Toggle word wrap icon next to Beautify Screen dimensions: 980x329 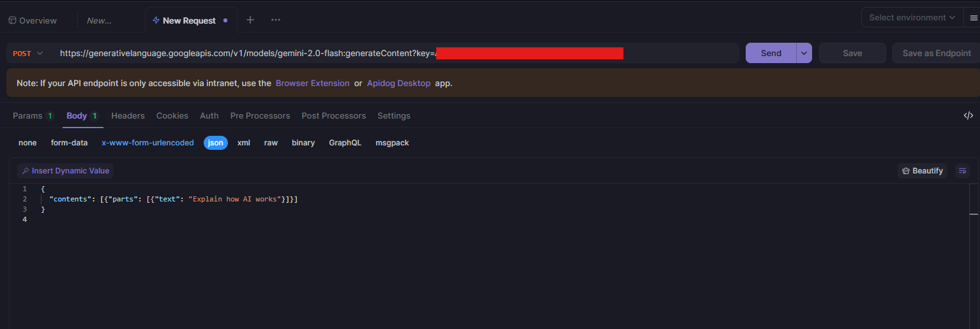click(962, 171)
